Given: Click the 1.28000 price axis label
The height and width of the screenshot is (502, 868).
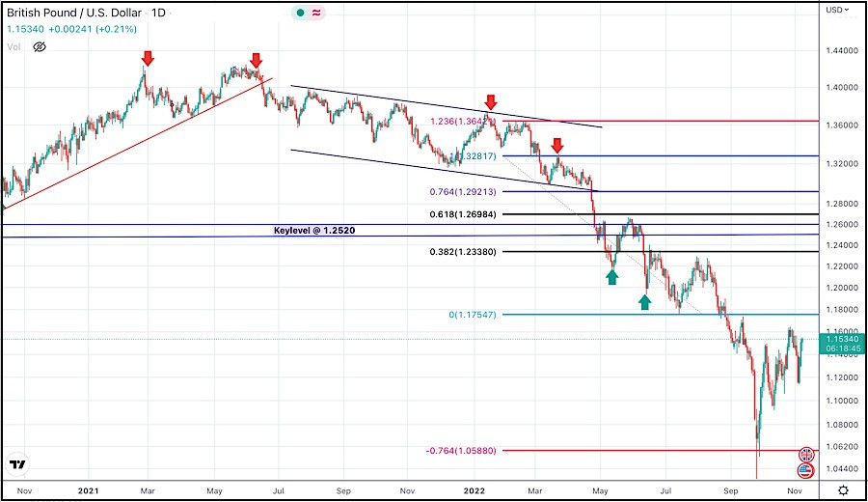Looking at the screenshot, I should [x=842, y=204].
